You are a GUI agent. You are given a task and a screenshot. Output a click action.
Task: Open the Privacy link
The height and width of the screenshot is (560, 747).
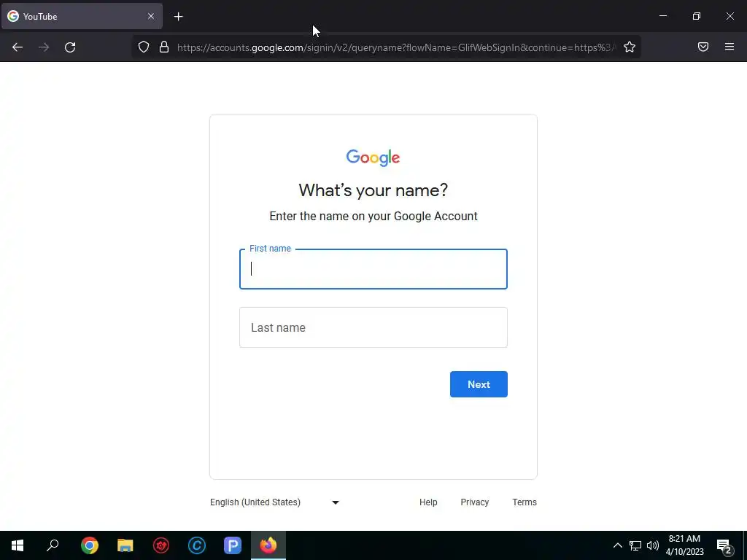(x=474, y=502)
